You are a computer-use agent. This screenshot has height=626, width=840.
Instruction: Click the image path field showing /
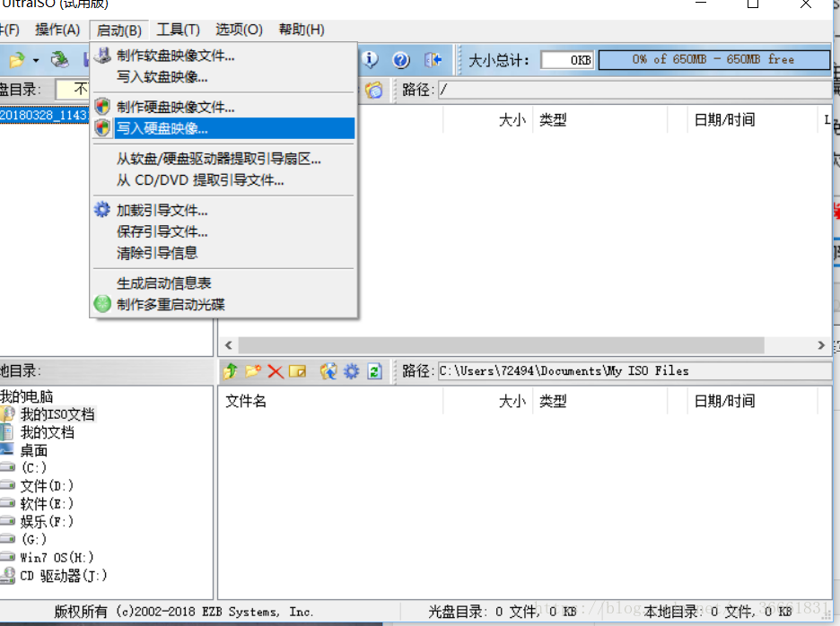[634, 90]
